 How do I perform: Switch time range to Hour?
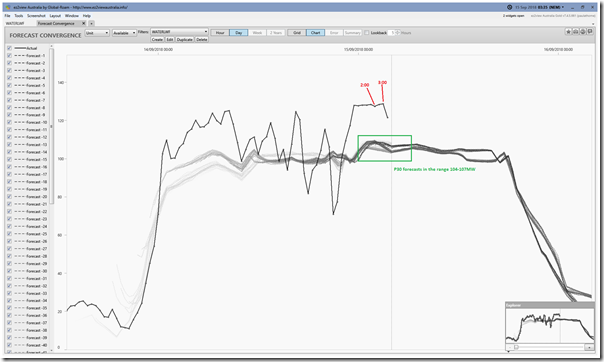click(220, 33)
